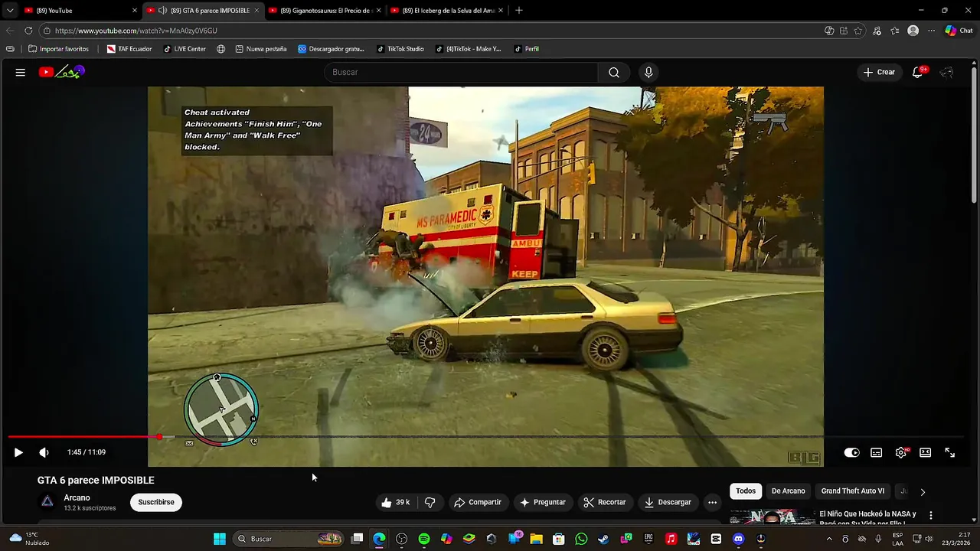Image resolution: width=980 pixels, height=551 pixels.
Task: Open Spotify from the taskbar
Action: point(424,539)
